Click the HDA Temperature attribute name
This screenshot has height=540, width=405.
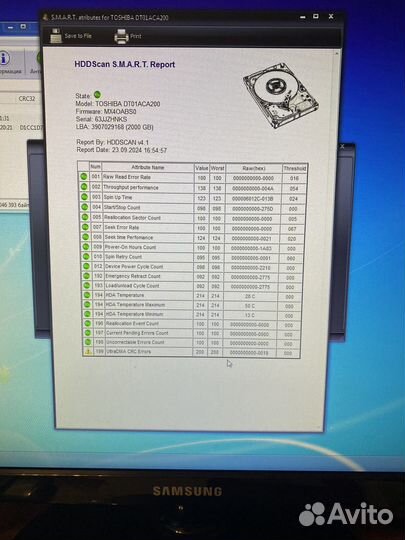(x=125, y=295)
